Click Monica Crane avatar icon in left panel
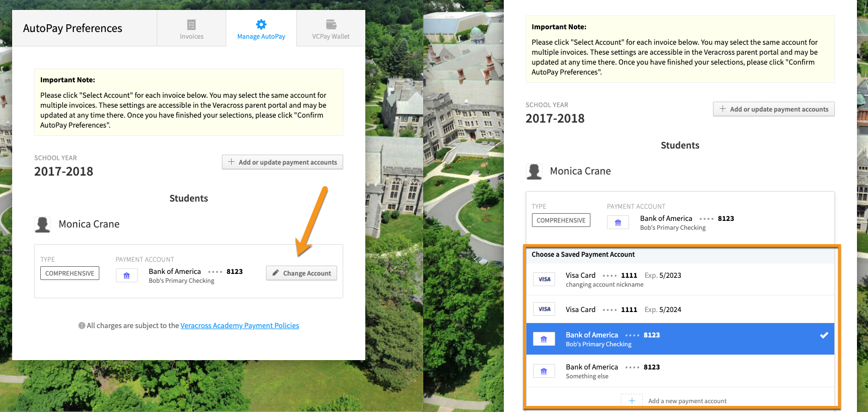868x412 pixels. 42,224
